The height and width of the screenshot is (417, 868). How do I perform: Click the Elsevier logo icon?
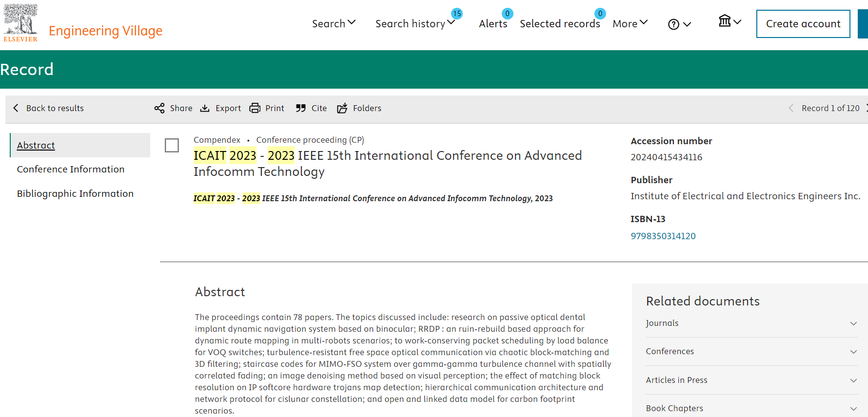(20, 23)
